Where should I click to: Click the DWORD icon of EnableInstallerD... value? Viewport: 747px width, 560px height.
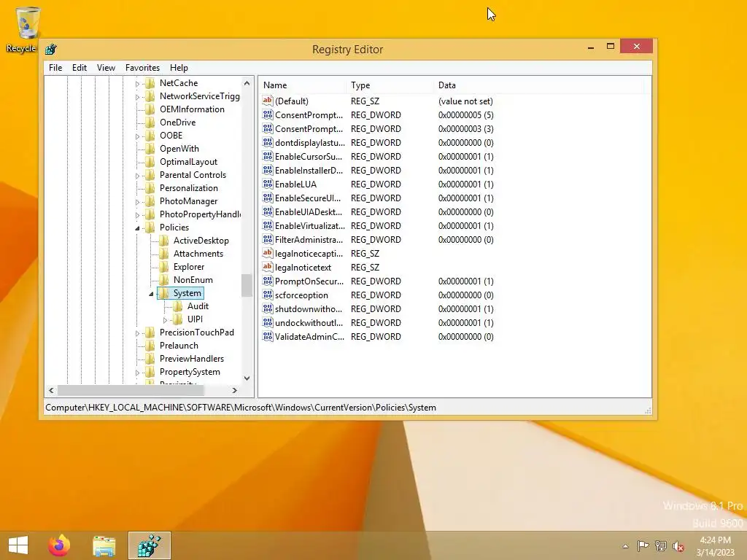[x=267, y=170]
